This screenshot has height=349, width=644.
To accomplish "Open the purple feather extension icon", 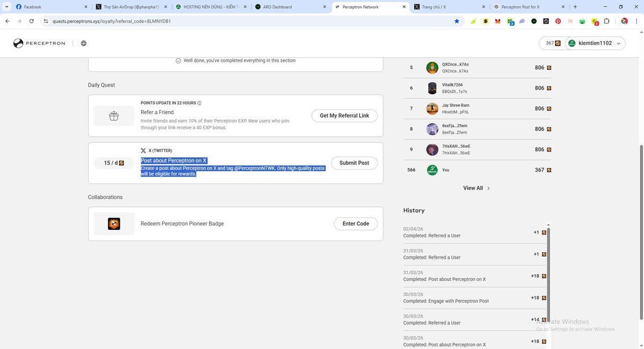I will pos(522,21).
